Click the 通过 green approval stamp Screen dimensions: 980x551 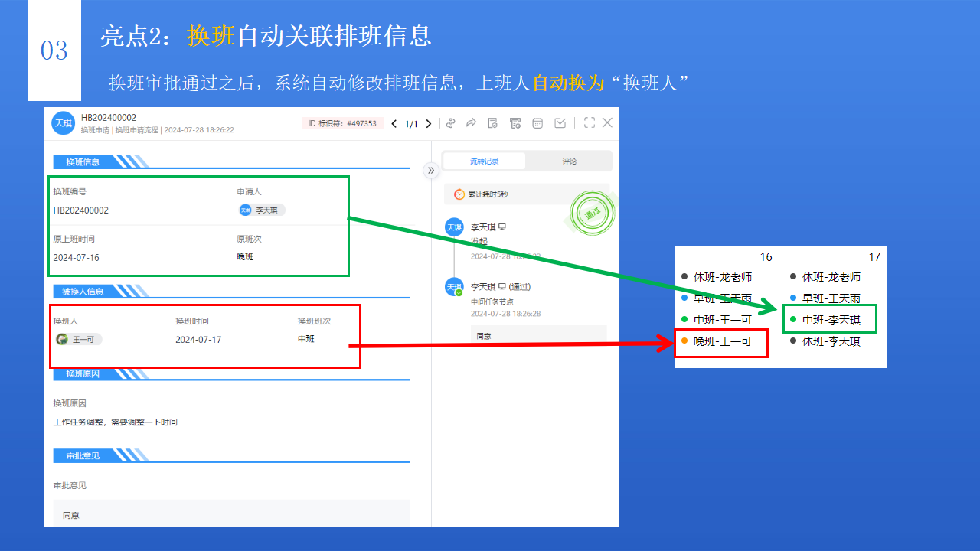pos(593,213)
